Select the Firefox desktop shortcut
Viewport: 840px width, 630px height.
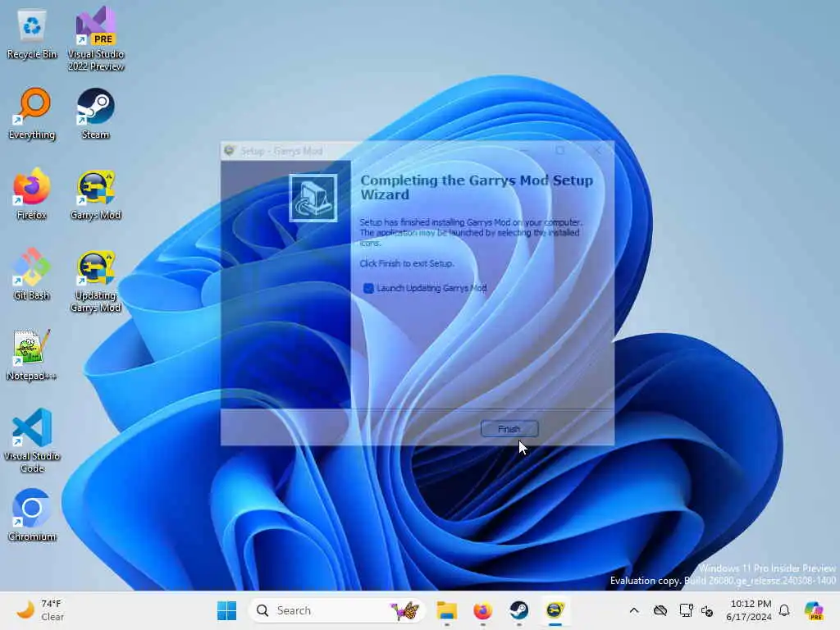[x=32, y=194]
